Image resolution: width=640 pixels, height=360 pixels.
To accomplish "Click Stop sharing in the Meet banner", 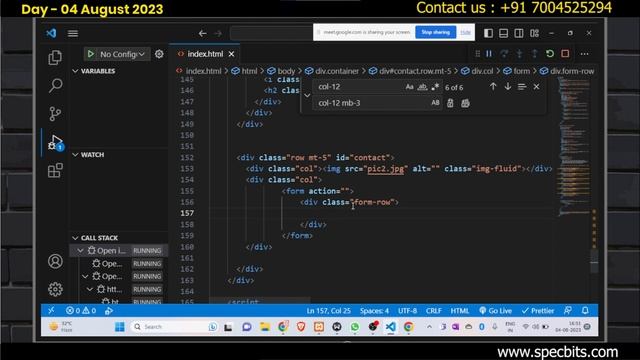I will click(x=436, y=32).
